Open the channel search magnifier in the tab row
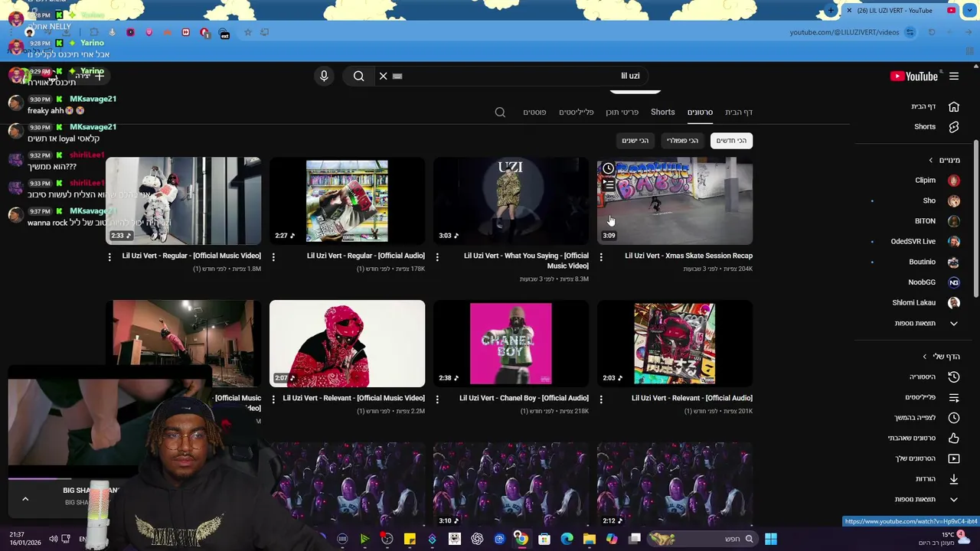This screenshot has width=980, height=551. [500, 112]
